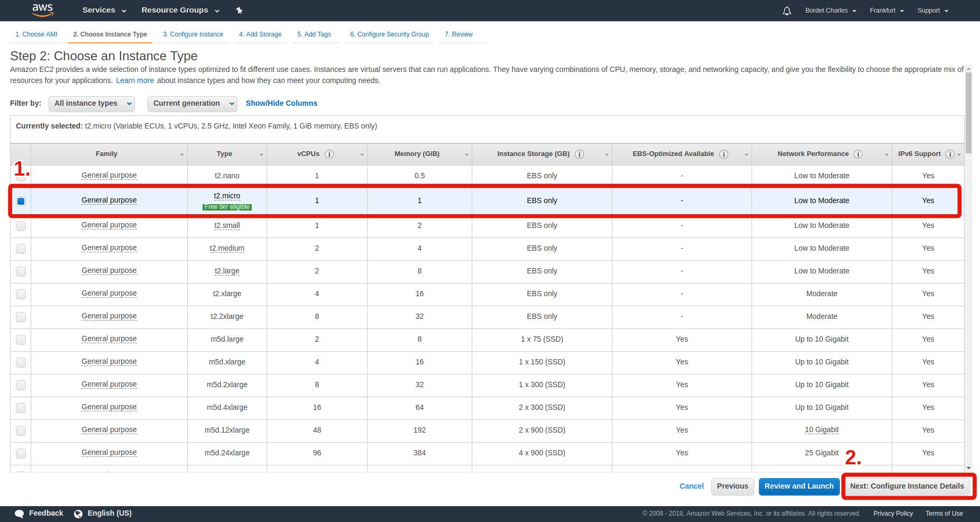Viewport: 980px width, 522px height.
Task: Click the pin shortcut icon in header
Action: click(239, 11)
